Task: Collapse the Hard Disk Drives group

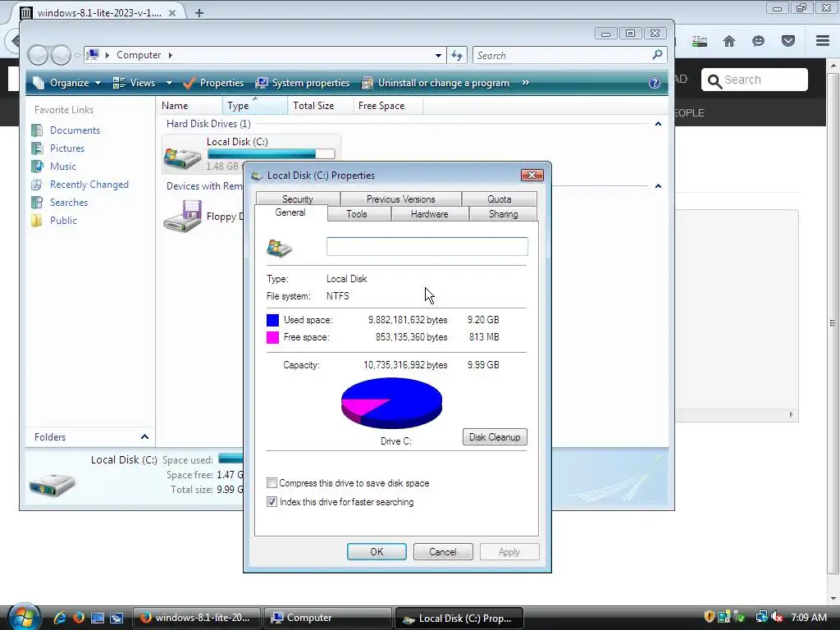Action: point(658,124)
